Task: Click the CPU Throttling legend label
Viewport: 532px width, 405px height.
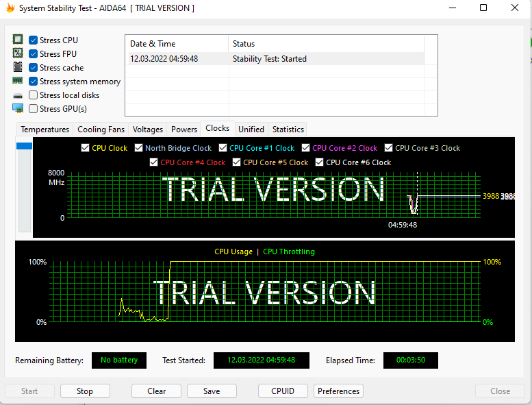Action: 289,251
